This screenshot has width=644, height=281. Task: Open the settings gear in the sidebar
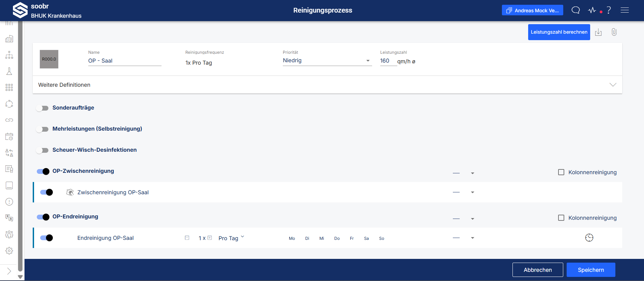(9, 251)
